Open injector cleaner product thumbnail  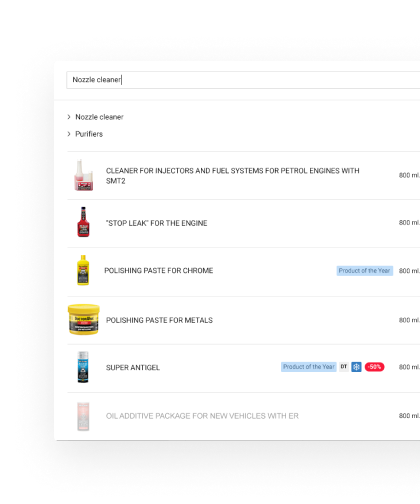pyautogui.click(x=83, y=175)
